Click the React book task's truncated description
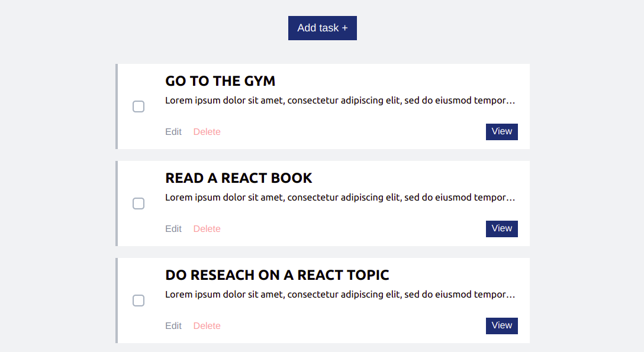Image resolution: width=644 pixels, height=352 pixels. (x=340, y=198)
